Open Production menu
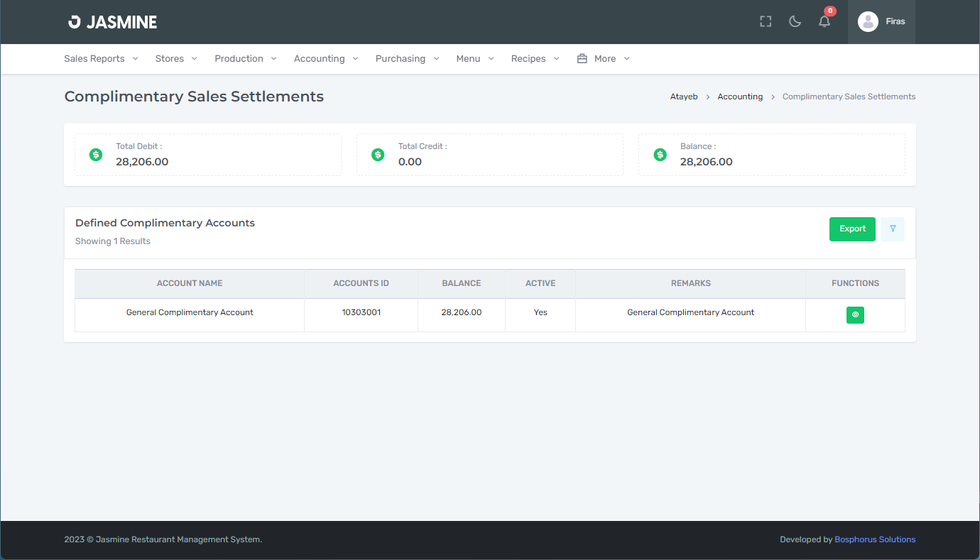Viewport: 980px width, 560px height. click(x=246, y=59)
